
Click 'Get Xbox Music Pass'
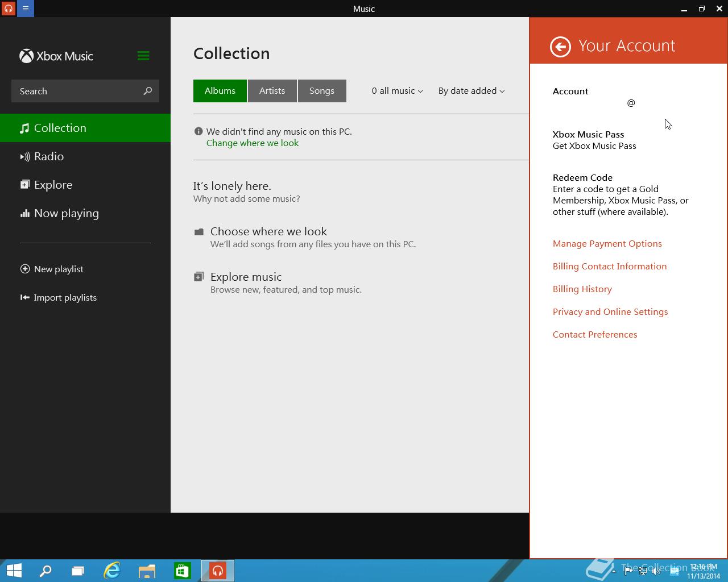pos(594,146)
